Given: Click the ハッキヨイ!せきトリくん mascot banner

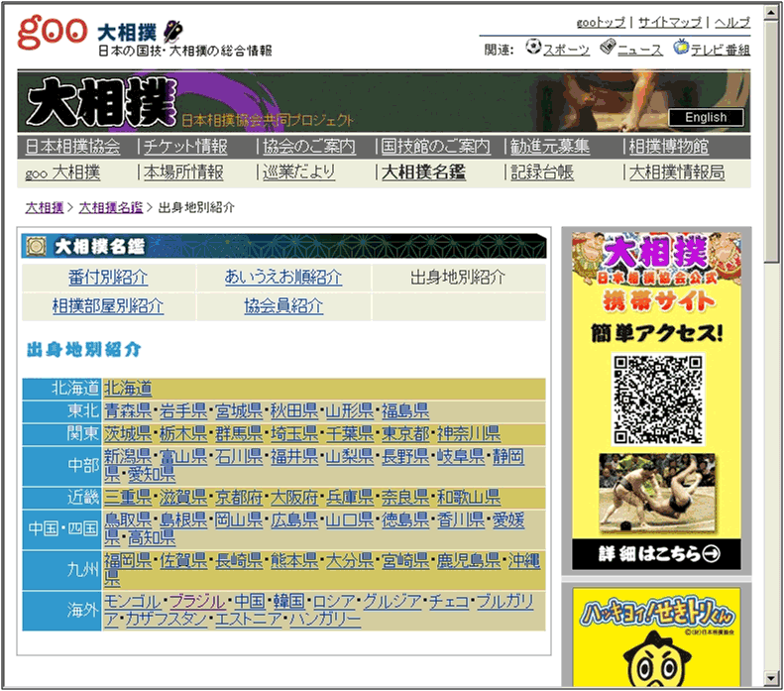Looking at the screenshot, I should [656, 634].
